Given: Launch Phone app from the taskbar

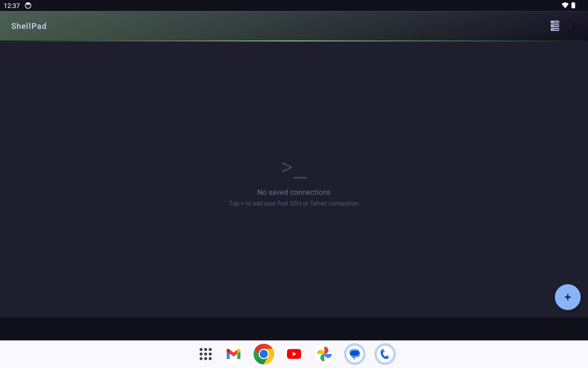Looking at the screenshot, I should click(x=385, y=354).
